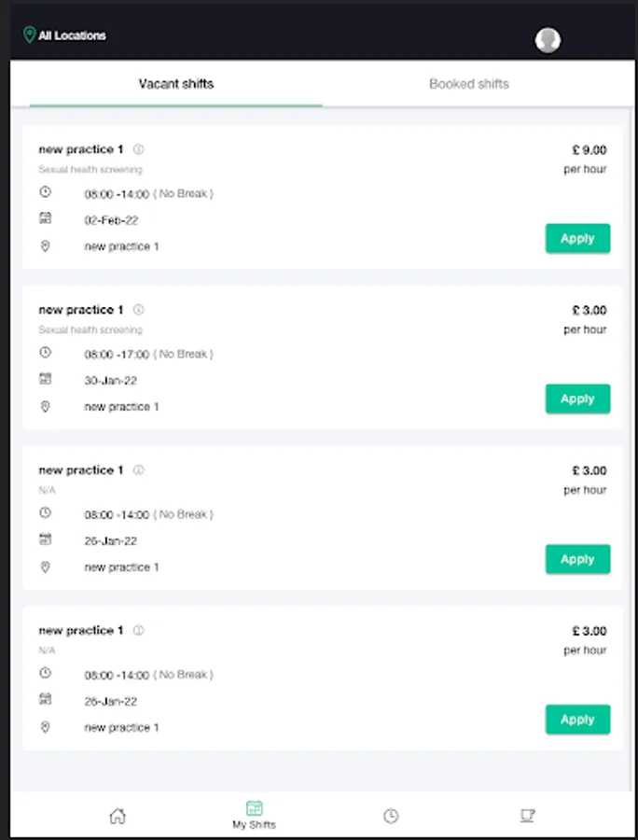The height and width of the screenshot is (840, 638).
Task: Open the All Locations filter
Action: (x=72, y=35)
